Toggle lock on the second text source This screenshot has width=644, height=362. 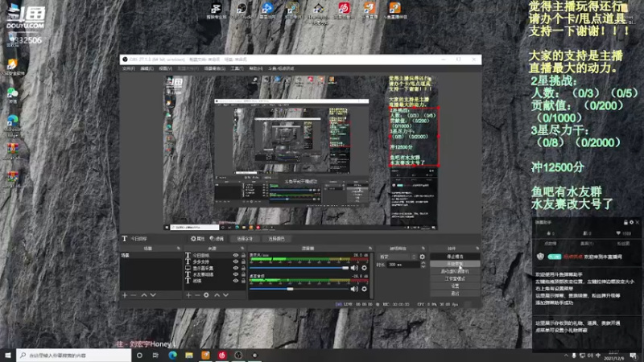pos(243,262)
